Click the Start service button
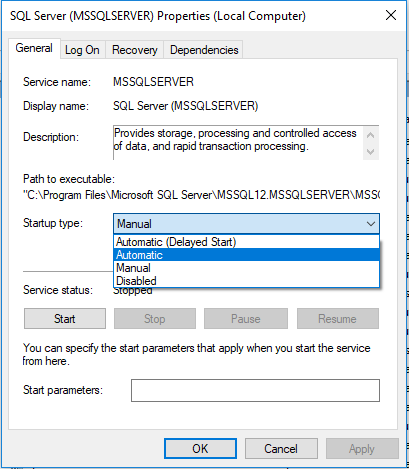The height and width of the screenshot is (469, 409). 65,319
